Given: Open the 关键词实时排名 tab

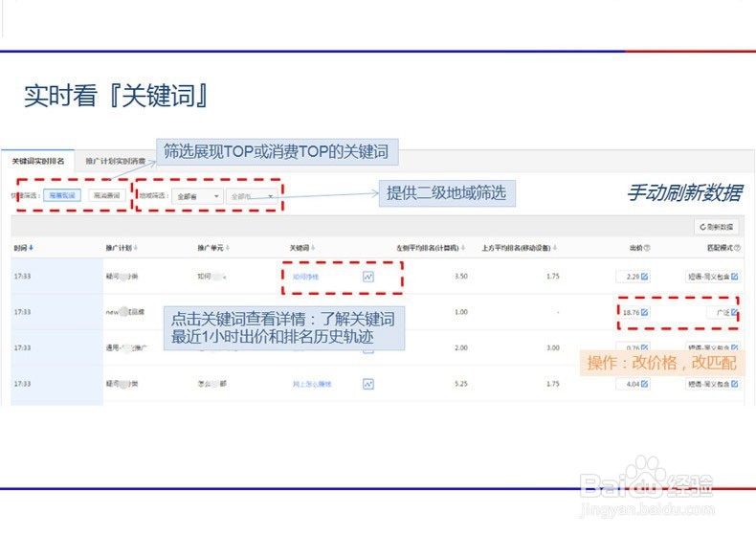Looking at the screenshot, I should [38, 161].
